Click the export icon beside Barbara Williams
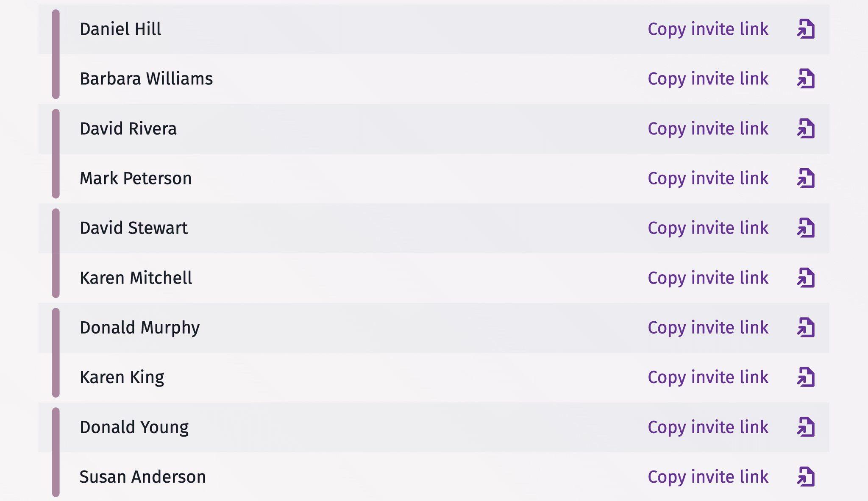 coord(806,79)
